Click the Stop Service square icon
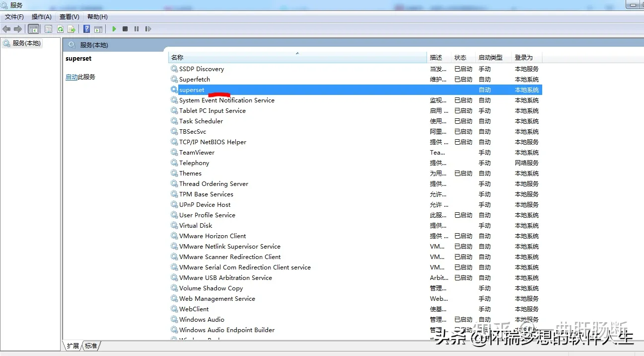644x356 pixels. [125, 29]
